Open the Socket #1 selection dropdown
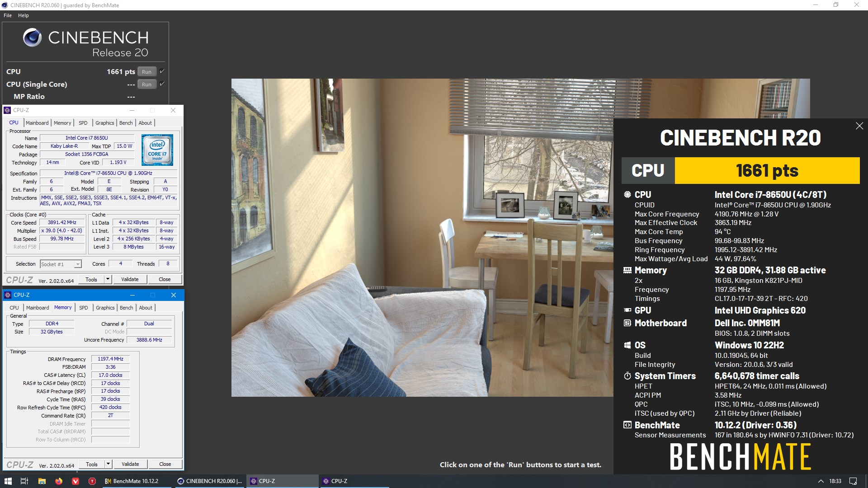The width and height of the screenshot is (868, 488). 61,264
